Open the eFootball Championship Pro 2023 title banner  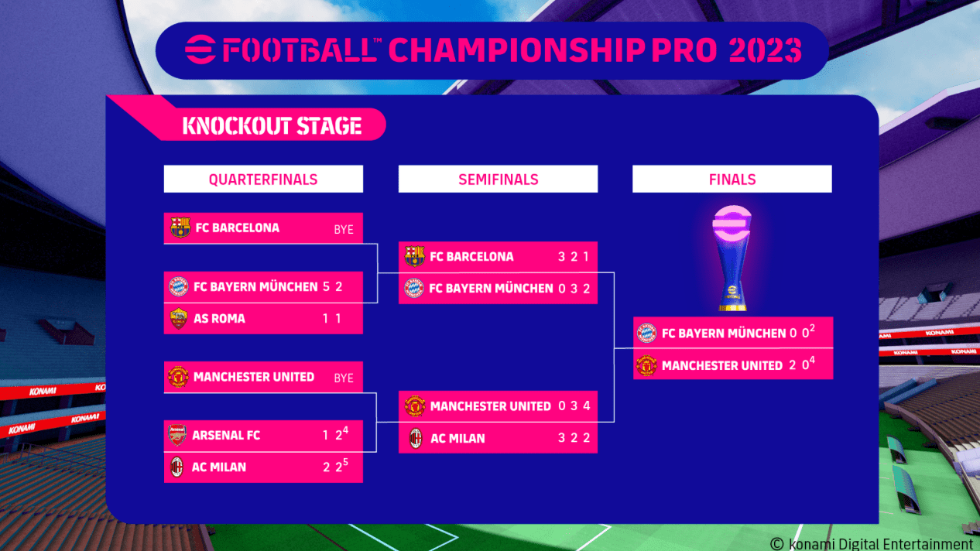(492, 50)
